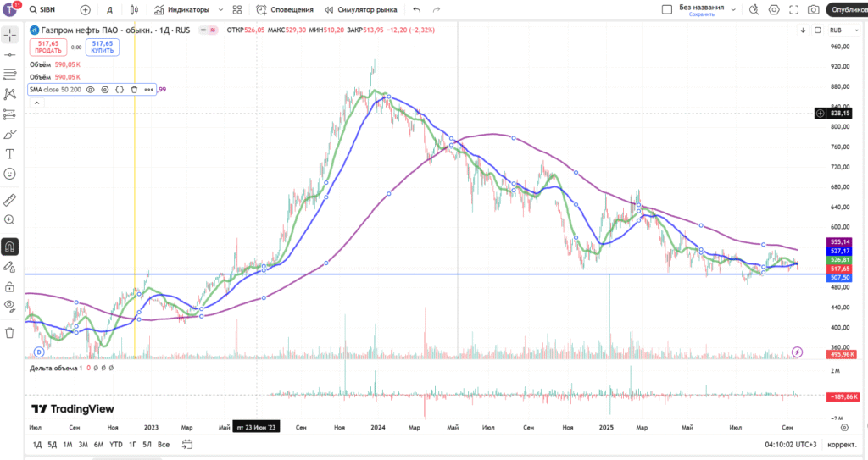Open SMA indicator settings
Screen dimensions: 868x460
(x=104, y=89)
